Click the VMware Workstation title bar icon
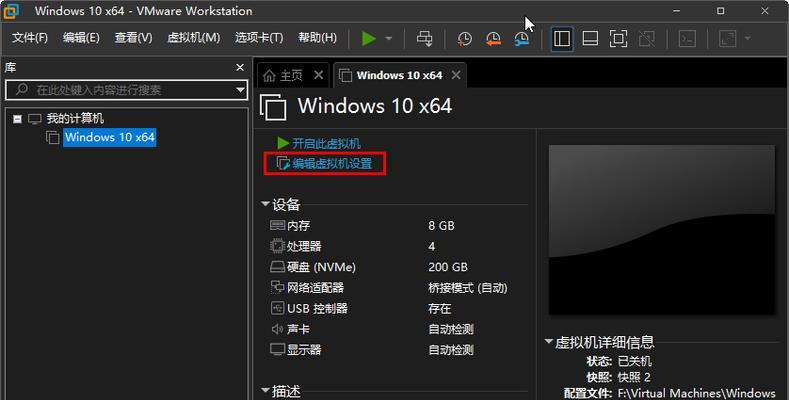The height and width of the screenshot is (400, 789). click(11, 11)
